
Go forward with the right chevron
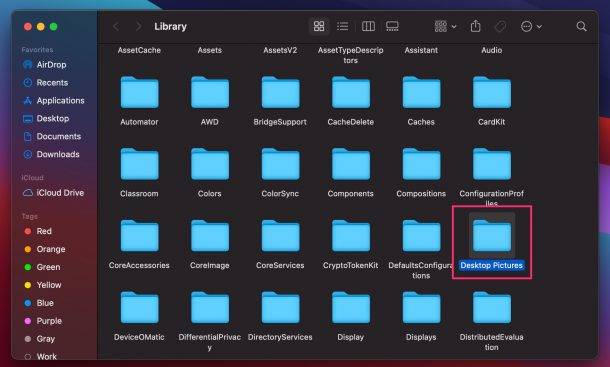138,26
